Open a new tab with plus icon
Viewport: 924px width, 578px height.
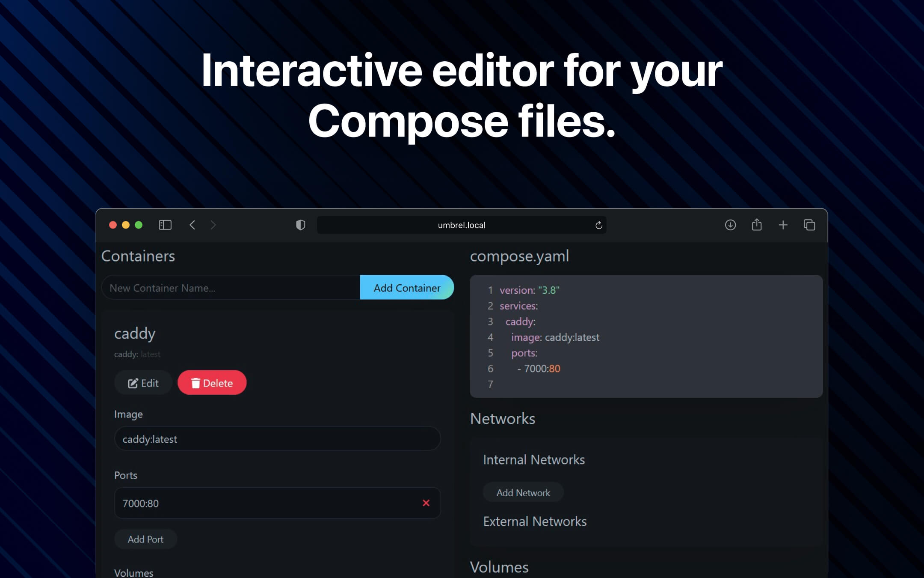click(783, 225)
